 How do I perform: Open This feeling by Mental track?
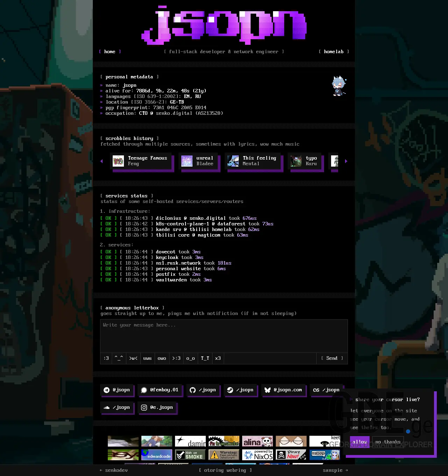pos(253,161)
